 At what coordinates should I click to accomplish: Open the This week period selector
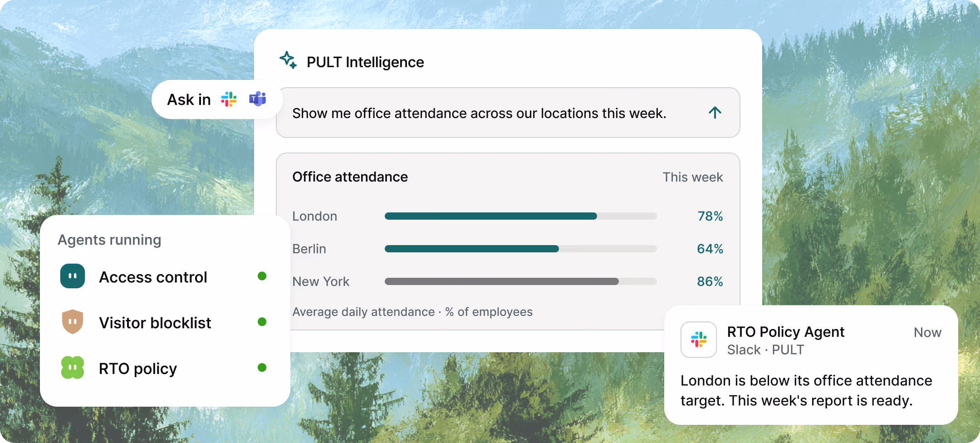pos(692,177)
